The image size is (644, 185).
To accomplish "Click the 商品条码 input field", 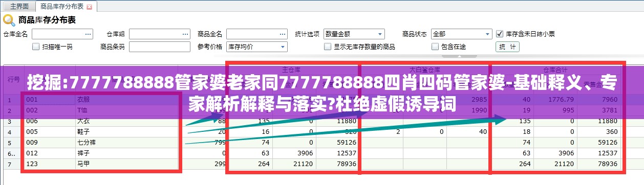I will (x=159, y=47).
